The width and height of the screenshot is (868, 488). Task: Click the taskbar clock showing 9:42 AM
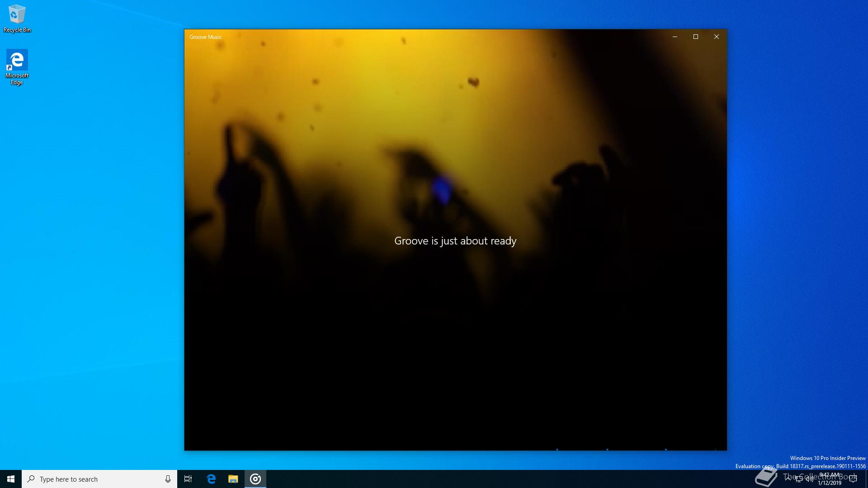coord(830,479)
